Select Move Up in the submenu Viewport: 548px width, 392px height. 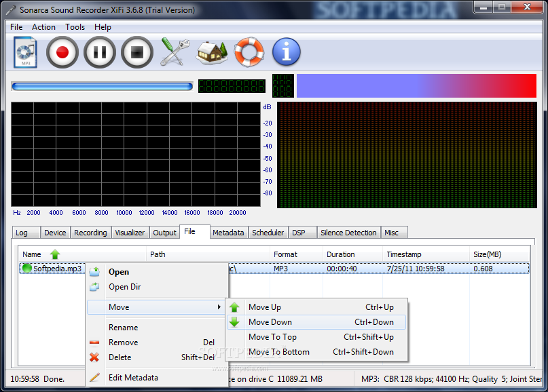[316, 307]
